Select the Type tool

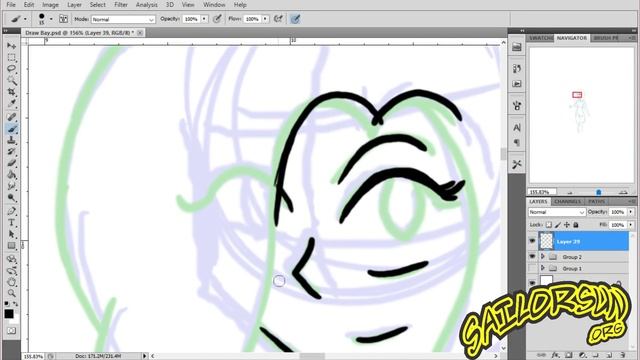pos(11,223)
